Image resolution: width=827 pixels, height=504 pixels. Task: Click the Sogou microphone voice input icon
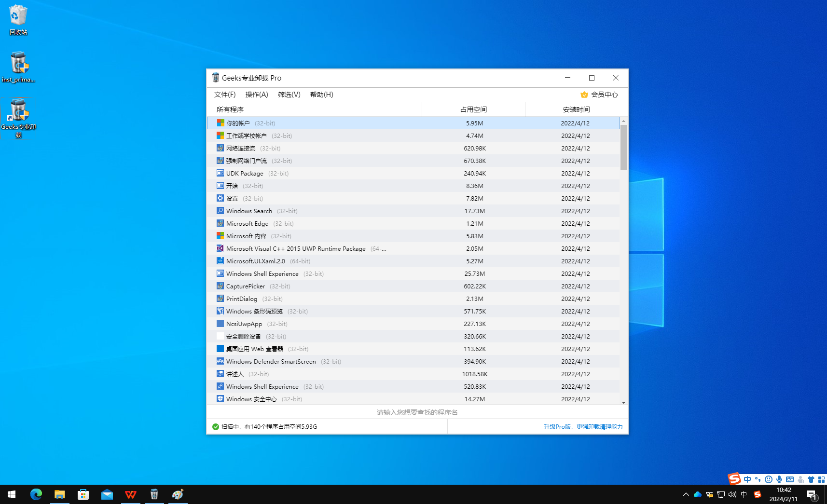click(779, 479)
